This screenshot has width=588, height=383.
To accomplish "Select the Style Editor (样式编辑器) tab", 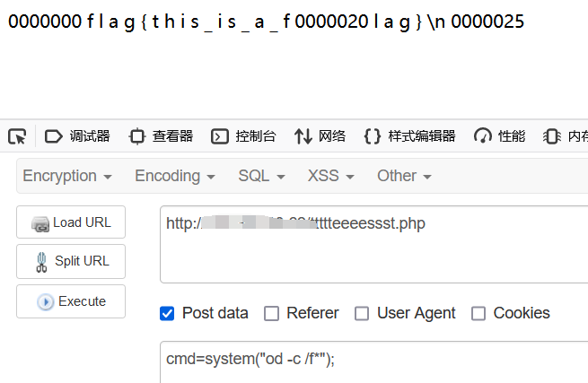I will pos(409,136).
